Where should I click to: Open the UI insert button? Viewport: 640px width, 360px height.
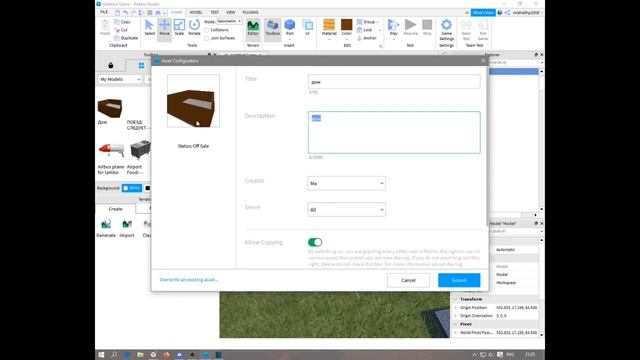[308, 28]
